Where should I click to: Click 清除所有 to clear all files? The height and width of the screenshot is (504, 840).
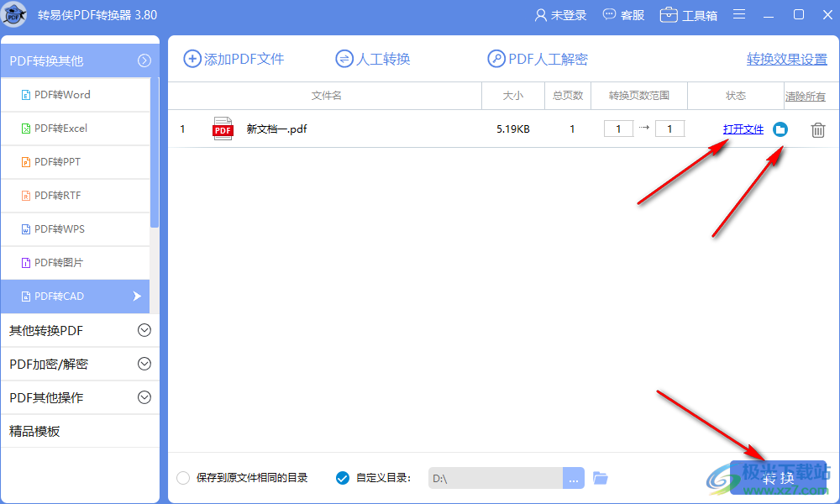pyautogui.click(x=806, y=97)
